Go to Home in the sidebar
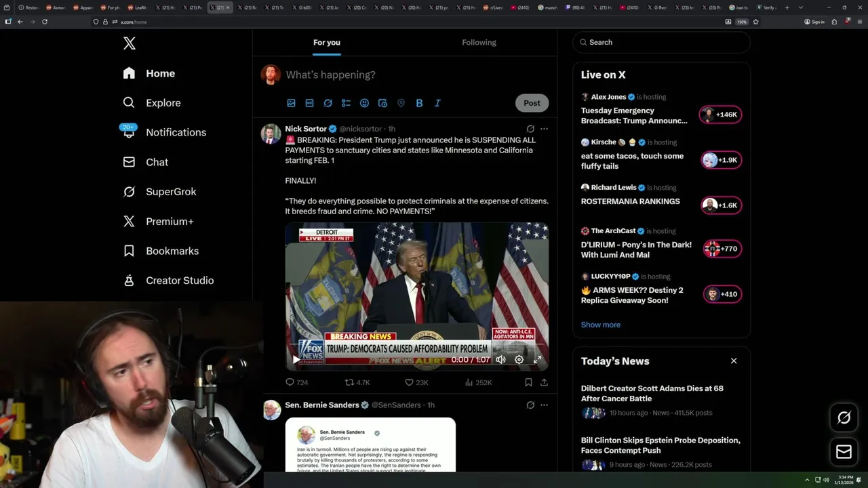 (x=149, y=73)
